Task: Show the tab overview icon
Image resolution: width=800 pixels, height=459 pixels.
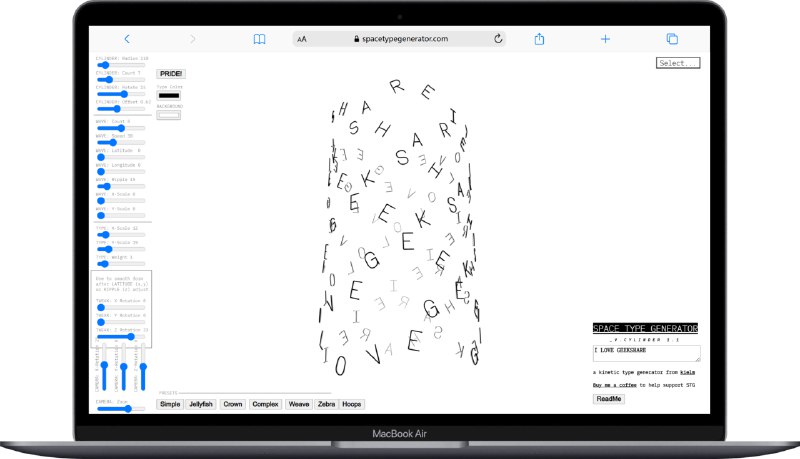Action: coord(672,39)
